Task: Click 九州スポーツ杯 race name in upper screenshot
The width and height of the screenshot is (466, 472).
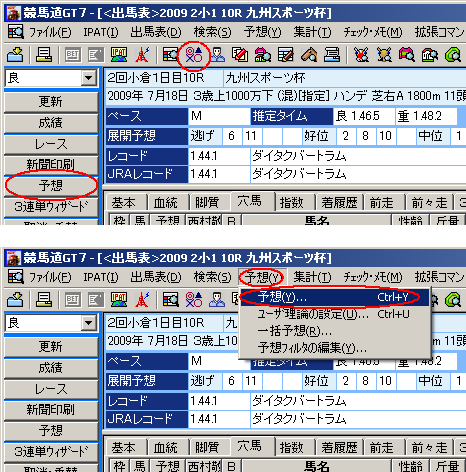Action: [265, 78]
